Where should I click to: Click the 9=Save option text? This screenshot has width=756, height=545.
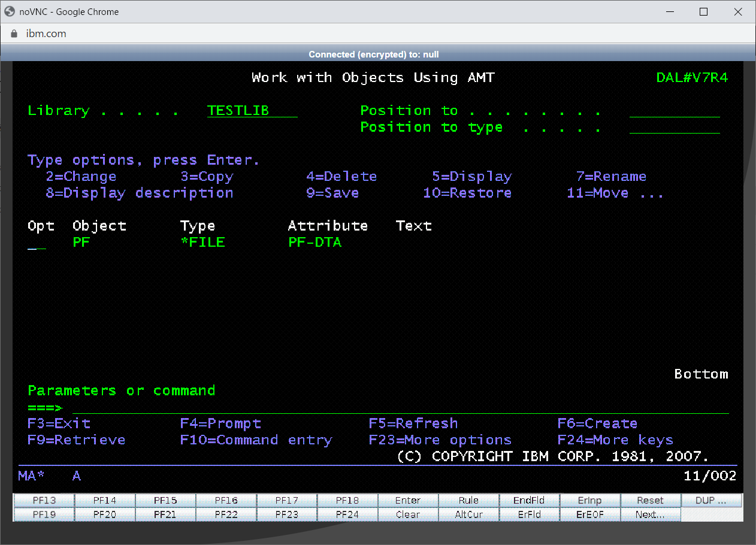[x=332, y=193]
